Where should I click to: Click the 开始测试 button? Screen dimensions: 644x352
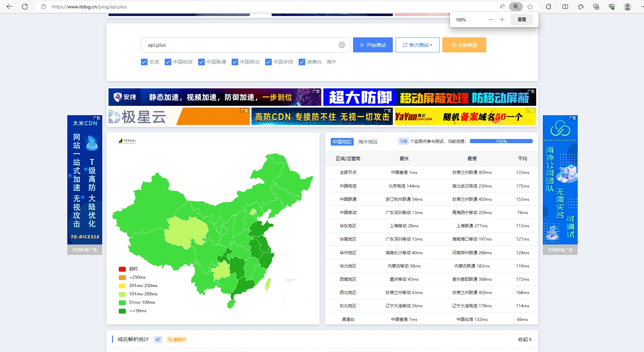pos(373,45)
